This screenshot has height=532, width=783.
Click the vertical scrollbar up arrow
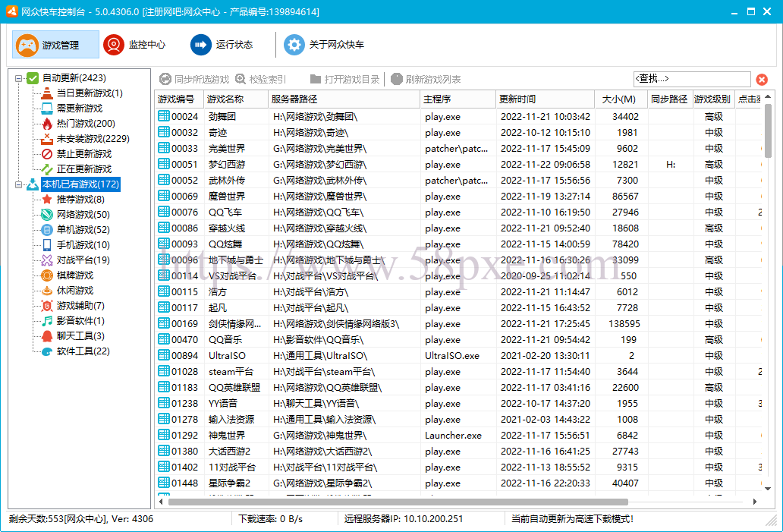coord(768,96)
